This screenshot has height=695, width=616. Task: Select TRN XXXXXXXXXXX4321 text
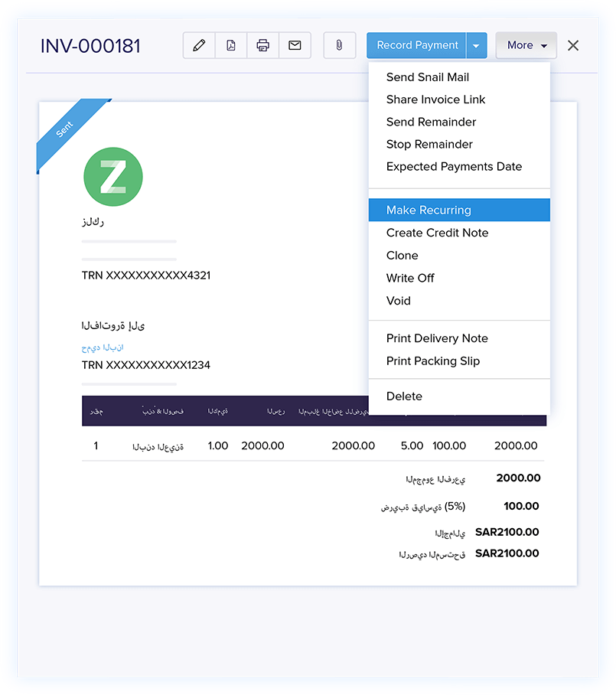146,276
